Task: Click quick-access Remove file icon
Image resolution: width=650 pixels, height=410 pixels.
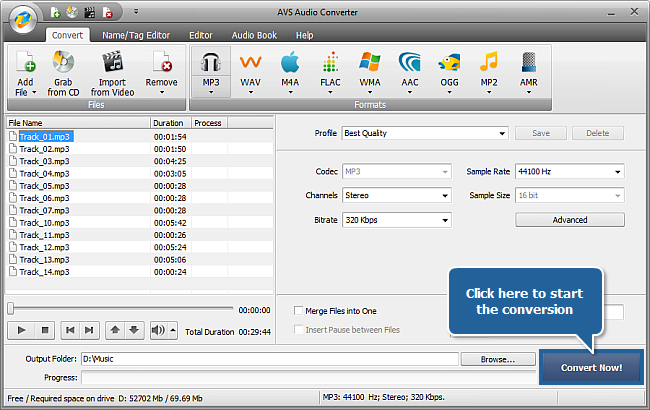Action: [107, 12]
